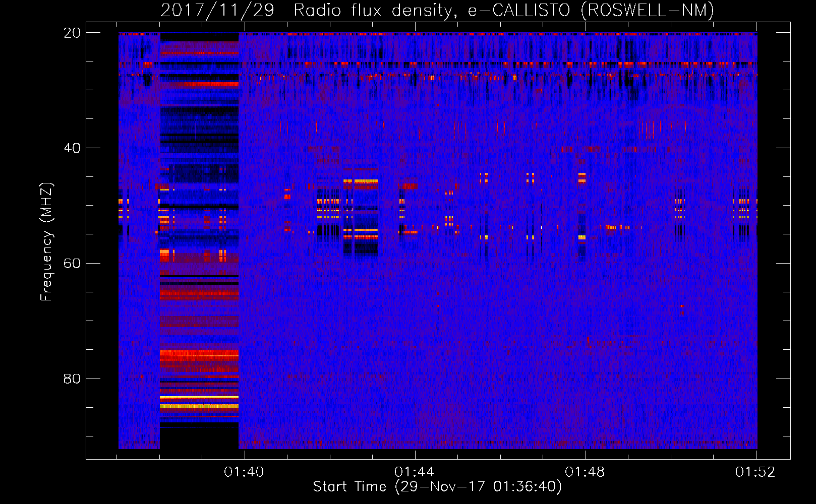Click the 'Start Time (29-Nov-17 01:36:40)' label
This screenshot has width=816, height=504.
tap(437, 487)
